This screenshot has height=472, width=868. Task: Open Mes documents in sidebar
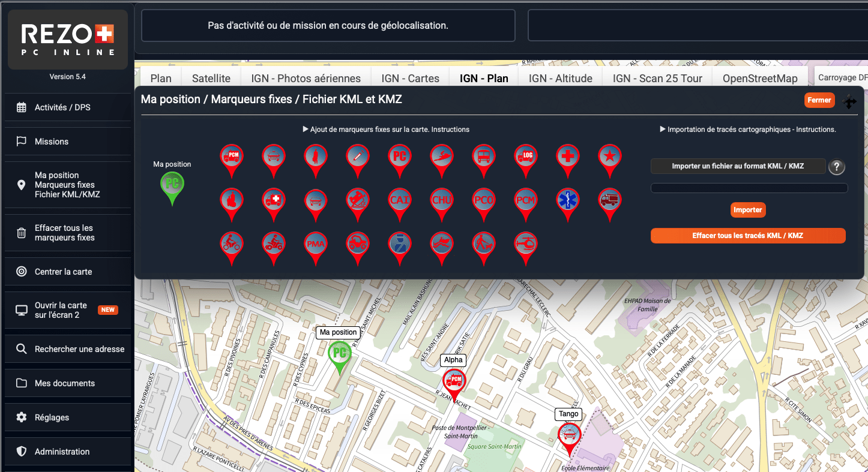[x=68, y=383]
